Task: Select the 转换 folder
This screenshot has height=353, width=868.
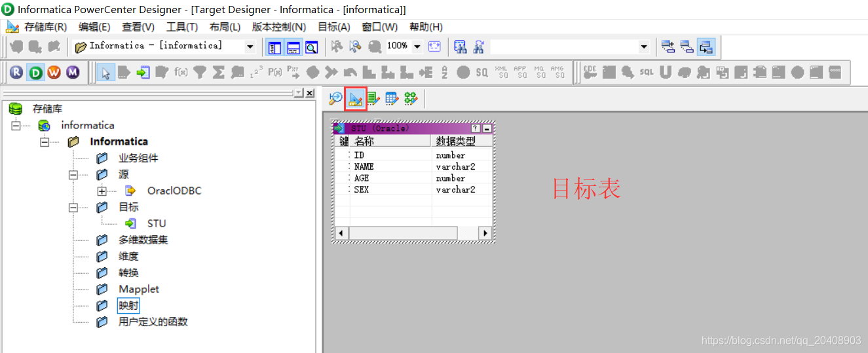Action: pos(128,272)
